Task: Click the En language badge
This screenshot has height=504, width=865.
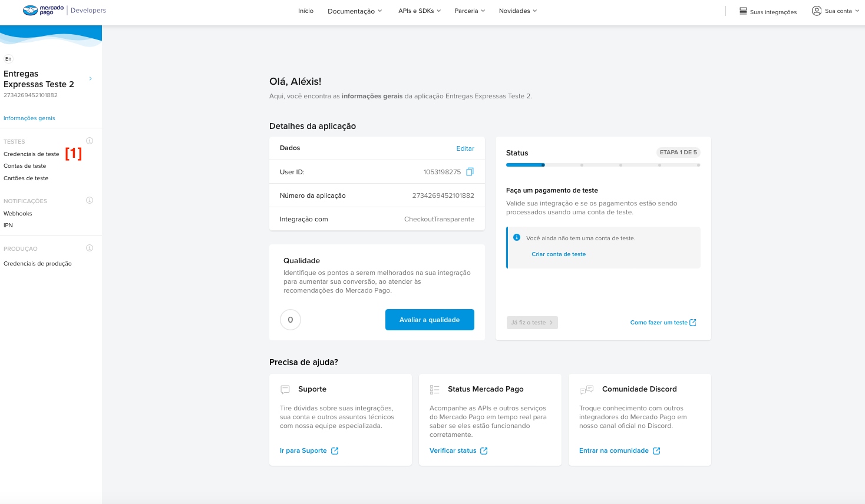Action: coord(8,59)
